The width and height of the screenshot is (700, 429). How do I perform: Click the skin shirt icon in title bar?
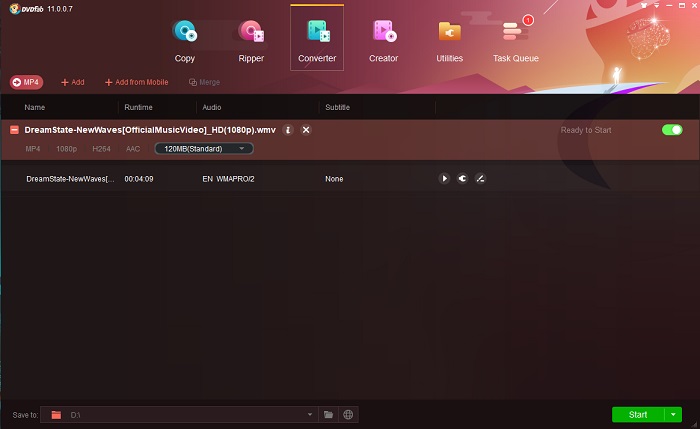click(x=644, y=5)
